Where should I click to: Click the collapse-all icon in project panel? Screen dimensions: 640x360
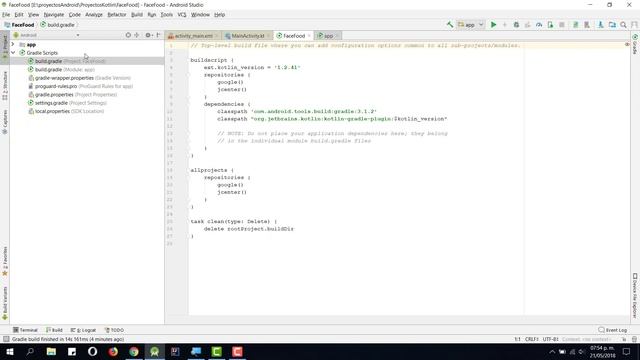[x=137, y=35]
